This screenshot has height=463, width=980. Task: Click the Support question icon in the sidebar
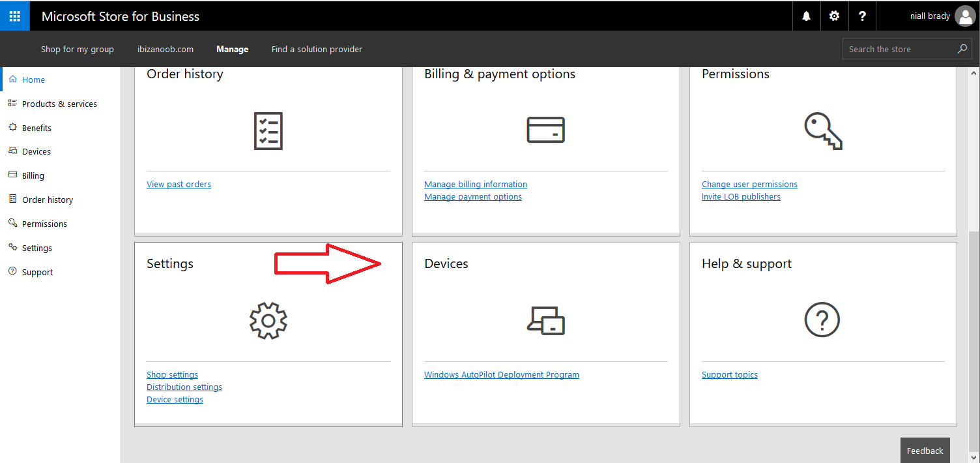pyautogui.click(x=13, y=271)
